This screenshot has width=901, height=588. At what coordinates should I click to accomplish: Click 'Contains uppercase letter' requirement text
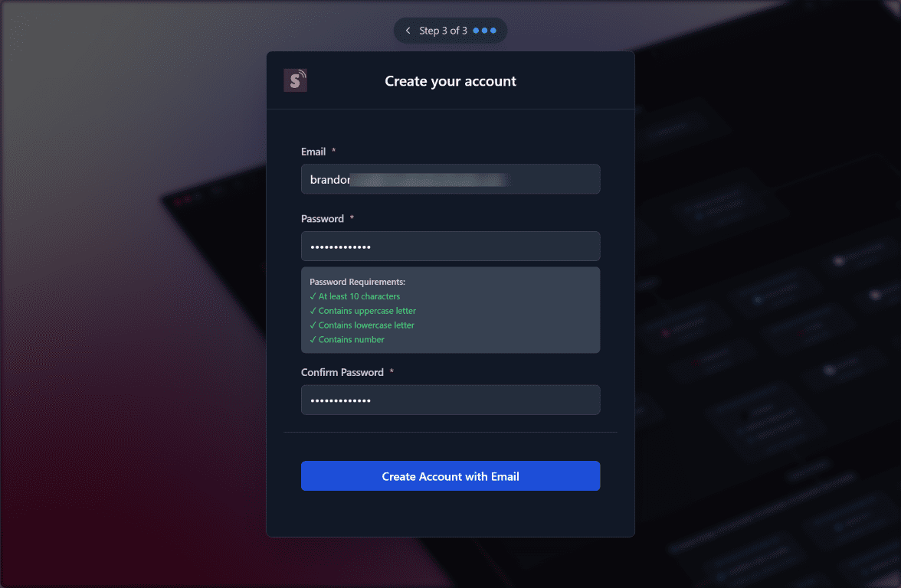pos(367,311)
